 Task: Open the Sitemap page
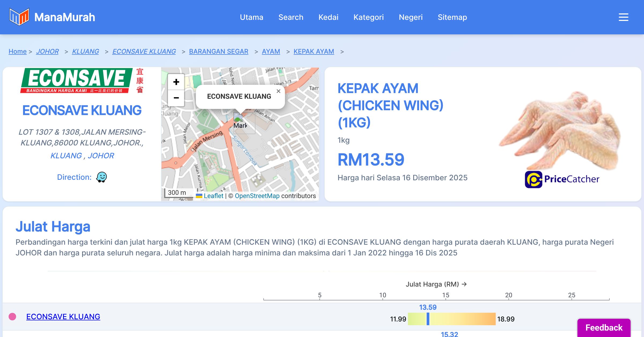point(452,17)
